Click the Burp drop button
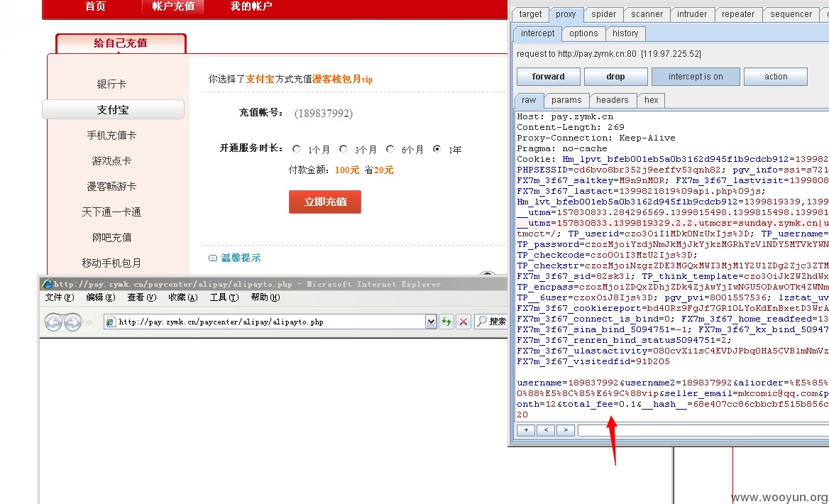Viewport: 829px width, 504px height. click(x=615, y=77)
